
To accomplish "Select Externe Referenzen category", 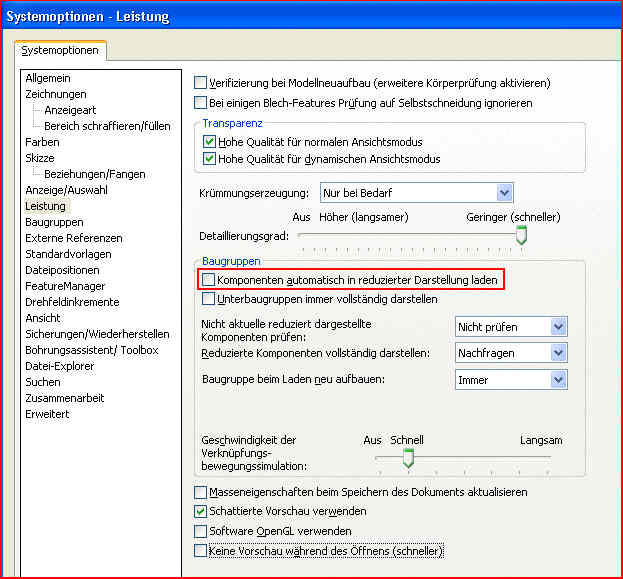I will [x=74, y=238].
